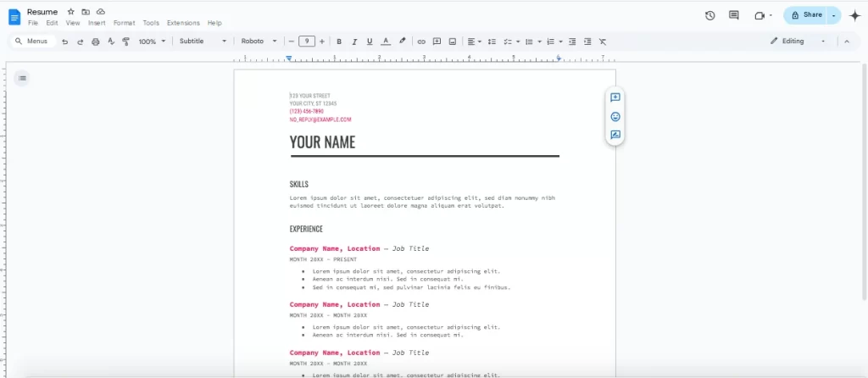Click the move to folder icon
The height and width of the screenshot is (378, 868).
[x=86, y=12]
